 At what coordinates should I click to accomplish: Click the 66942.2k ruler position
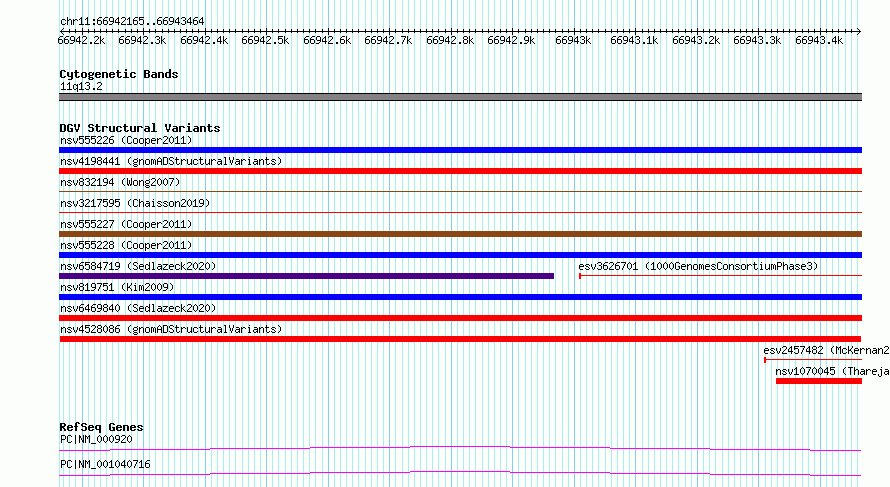tap(81, 40)
